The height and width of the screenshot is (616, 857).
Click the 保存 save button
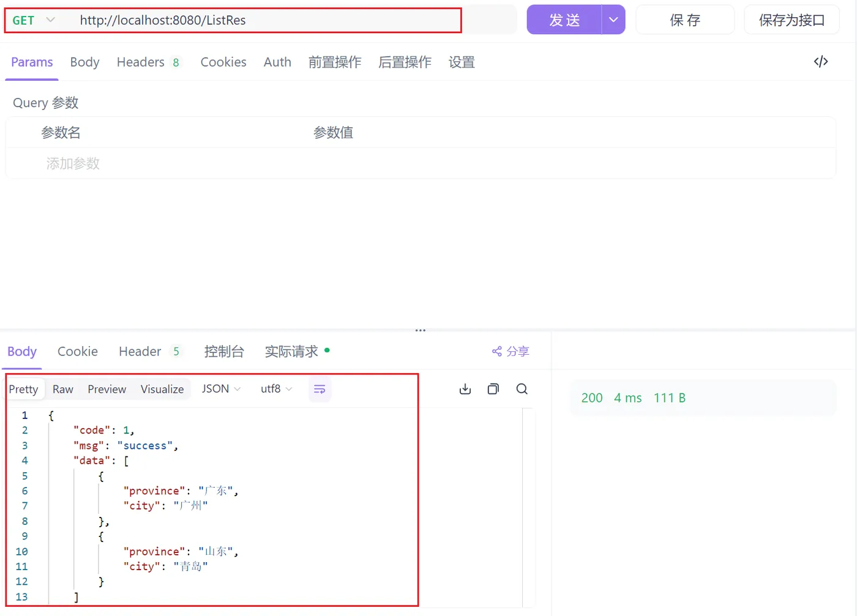tap(685, 20)
